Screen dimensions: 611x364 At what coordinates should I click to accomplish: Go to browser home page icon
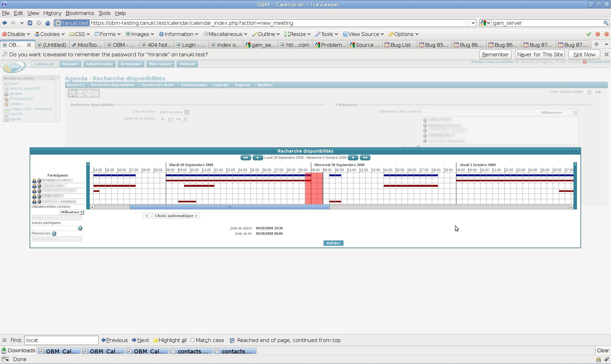point(48,23)
